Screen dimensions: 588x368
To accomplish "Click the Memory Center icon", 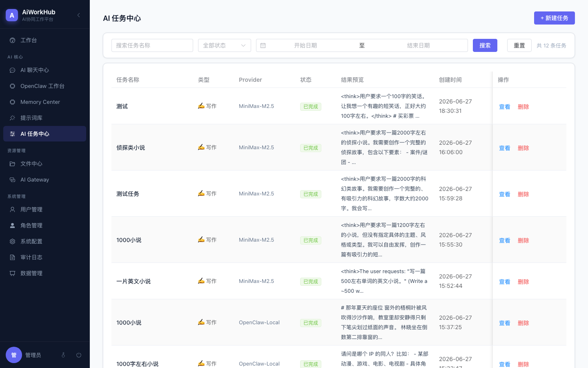I will tap(12, 102).
